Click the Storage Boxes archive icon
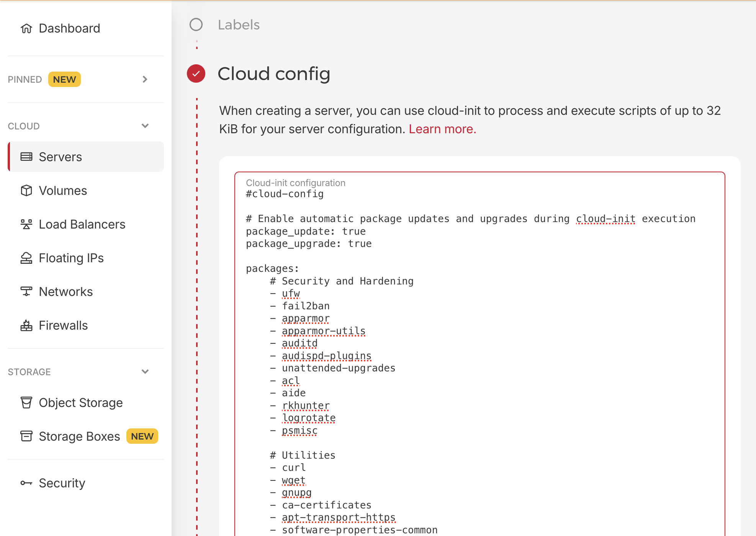Image resolution: width=756 pixels, height=536 pixels. (26, 436)
